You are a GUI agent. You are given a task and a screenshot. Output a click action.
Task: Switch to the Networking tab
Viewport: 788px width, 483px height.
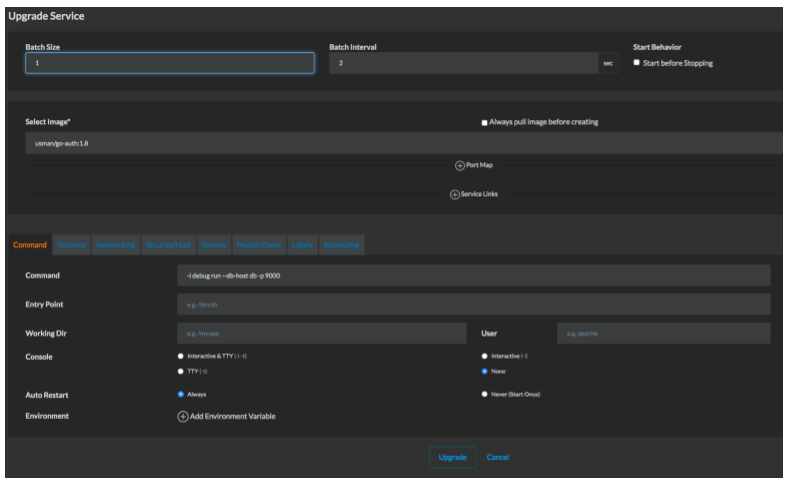point(116,245)
